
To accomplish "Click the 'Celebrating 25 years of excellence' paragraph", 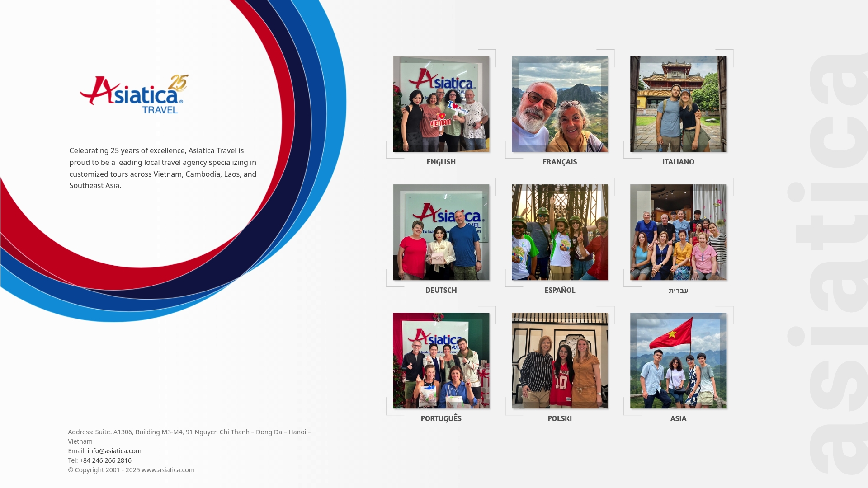I will point(163,168).
